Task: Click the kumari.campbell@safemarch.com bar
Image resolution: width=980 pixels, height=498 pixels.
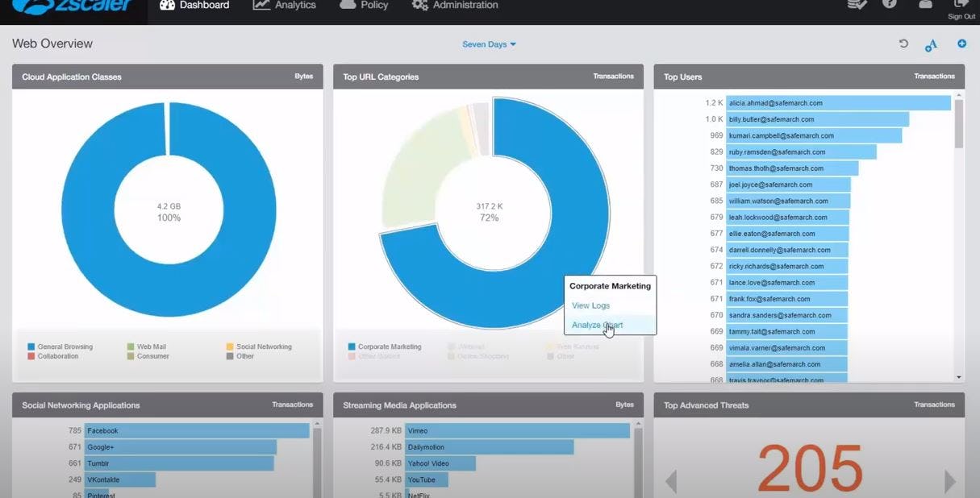Action: pyautogui.click(x=814, y=135)
